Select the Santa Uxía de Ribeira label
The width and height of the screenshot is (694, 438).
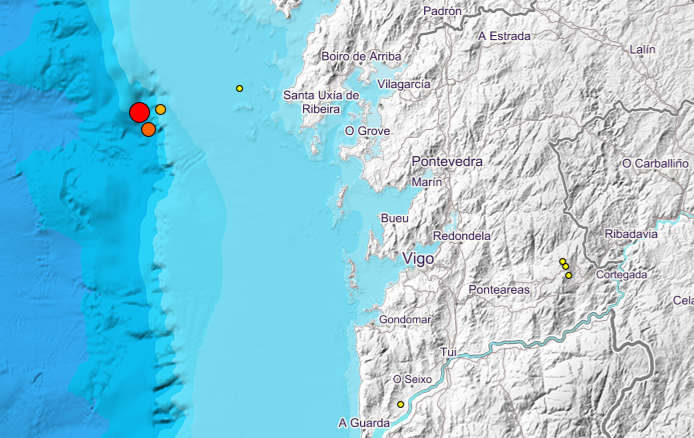(x=321, y=102)
